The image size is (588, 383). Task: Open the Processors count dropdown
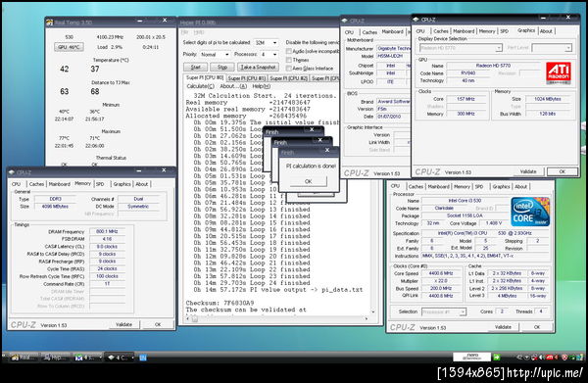269,54
